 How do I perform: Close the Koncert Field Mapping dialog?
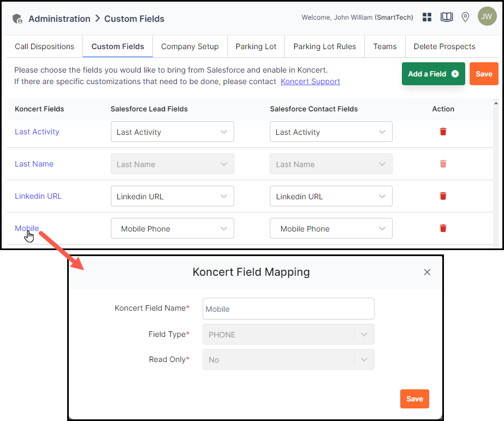427,272
